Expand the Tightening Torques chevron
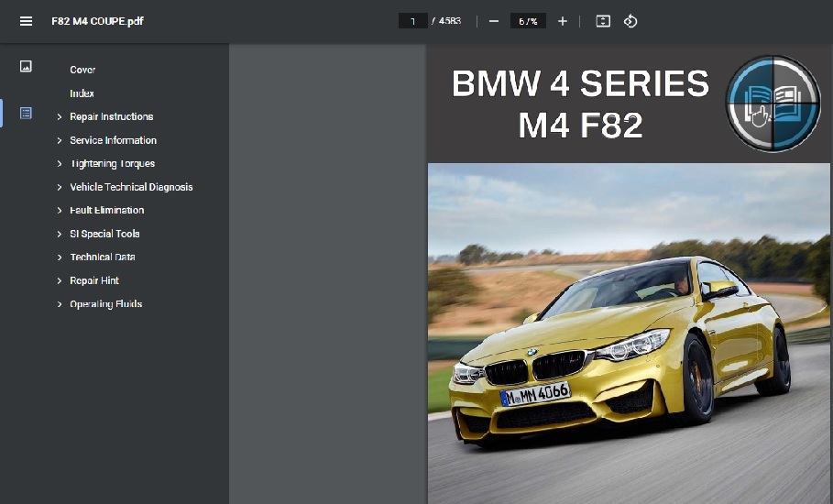This screenshot has height=504, width=833. [60, 164]
